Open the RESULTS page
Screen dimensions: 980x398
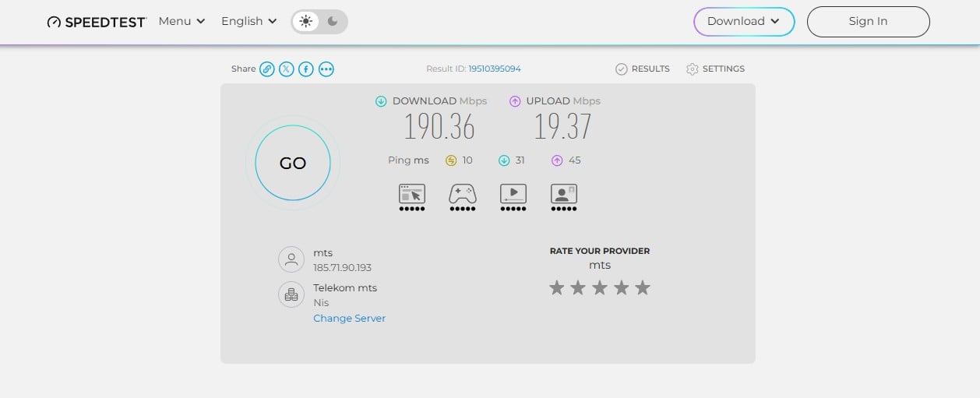point(643,69)
